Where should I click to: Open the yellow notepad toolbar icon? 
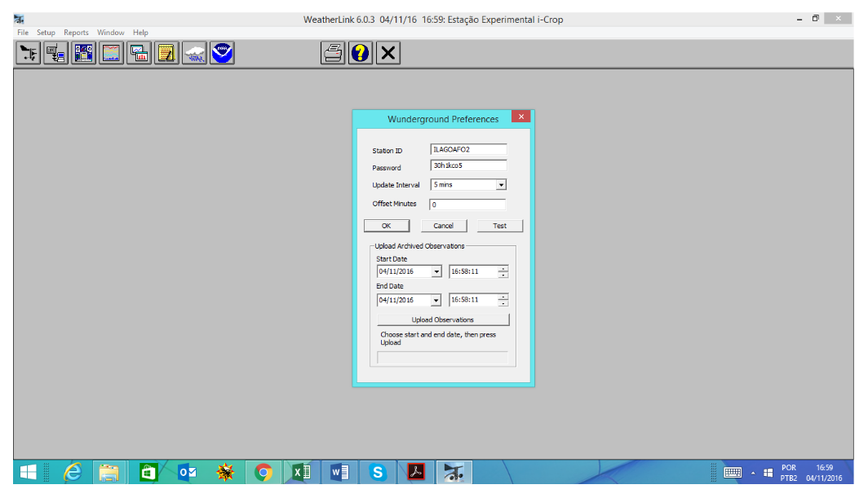[x=167, y=54]
